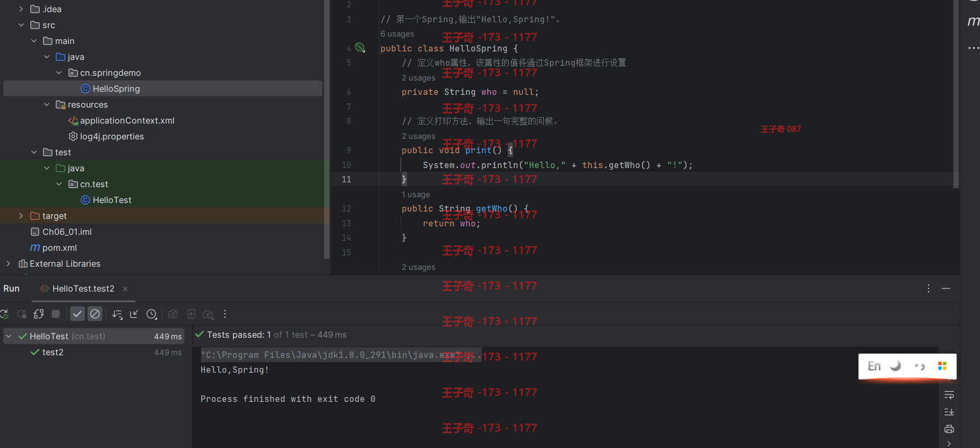Collapse HelloTest node in test results
The image size is (980, 448).
(x=8, y=336)
